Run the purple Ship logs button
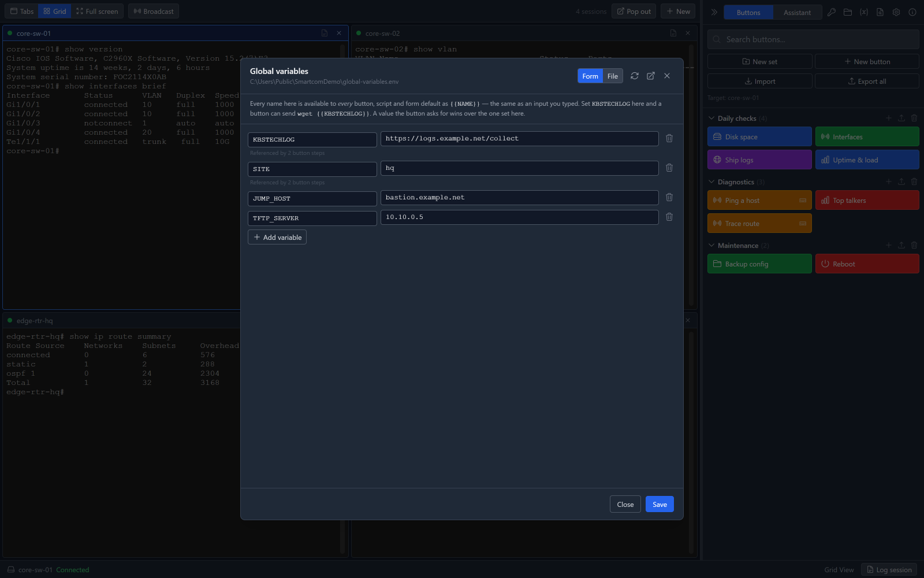 [x=759, y=160]
